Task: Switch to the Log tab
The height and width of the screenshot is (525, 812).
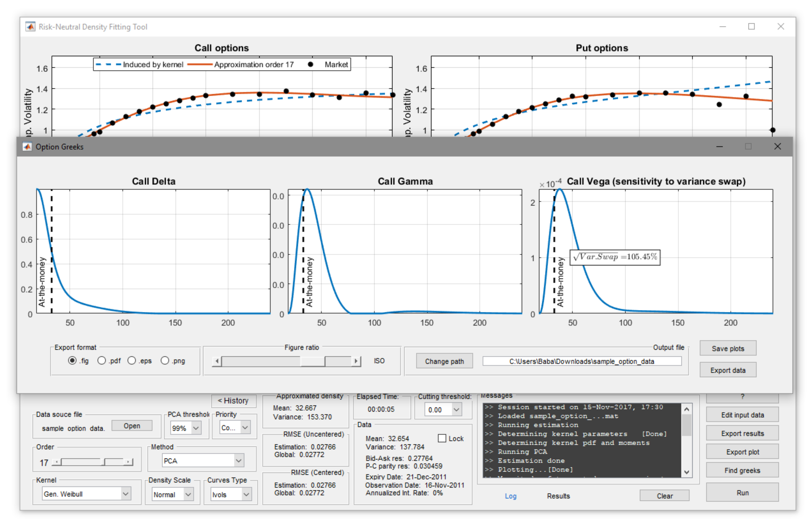Action: [510, 496]
